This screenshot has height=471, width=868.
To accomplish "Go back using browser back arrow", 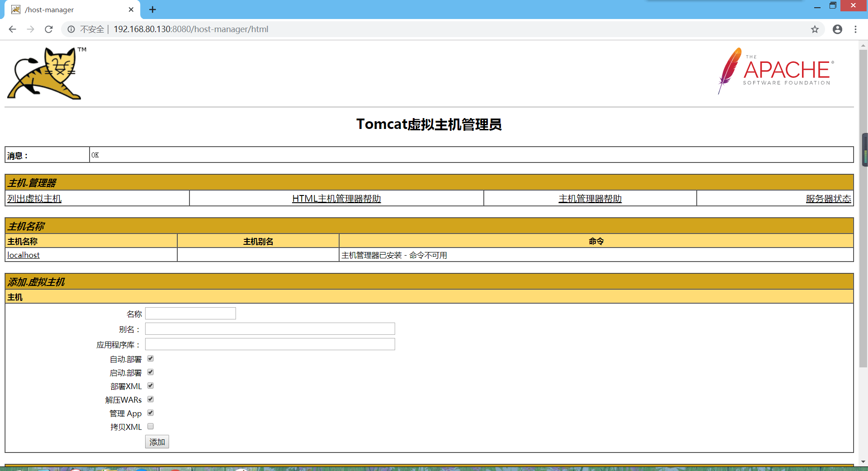I will pyautogui.click(x=12, y=29).
